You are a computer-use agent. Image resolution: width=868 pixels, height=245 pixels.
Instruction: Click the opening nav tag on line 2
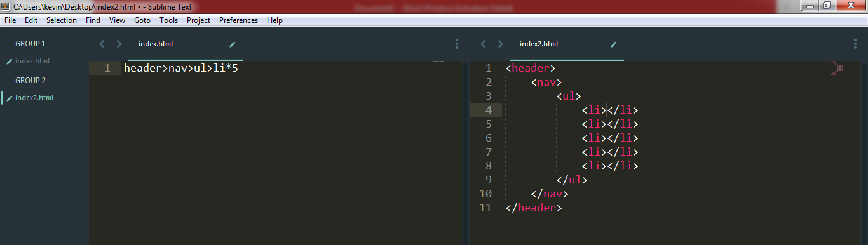pyautogui.click(x=546, y=82)
